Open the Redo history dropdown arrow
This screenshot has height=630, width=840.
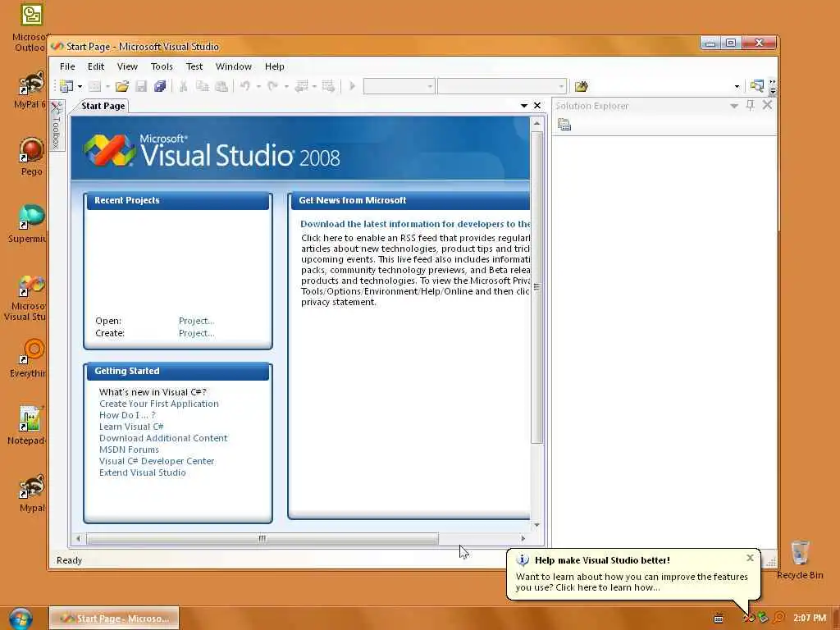(286, 86)
